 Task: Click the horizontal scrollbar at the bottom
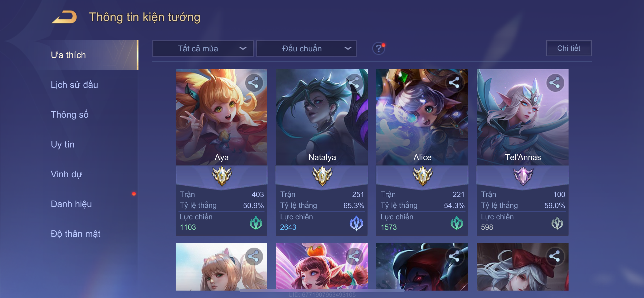click(x=322, y=291)
